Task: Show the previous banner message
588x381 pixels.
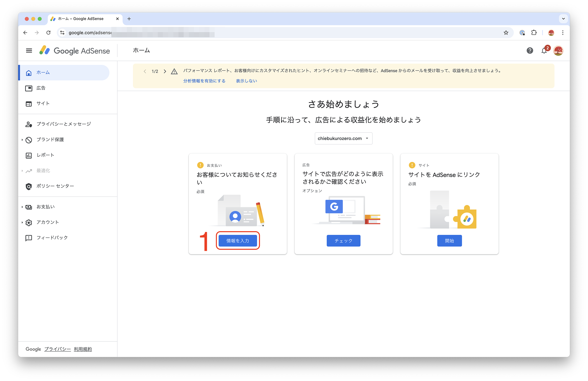Action: [145, 72]
